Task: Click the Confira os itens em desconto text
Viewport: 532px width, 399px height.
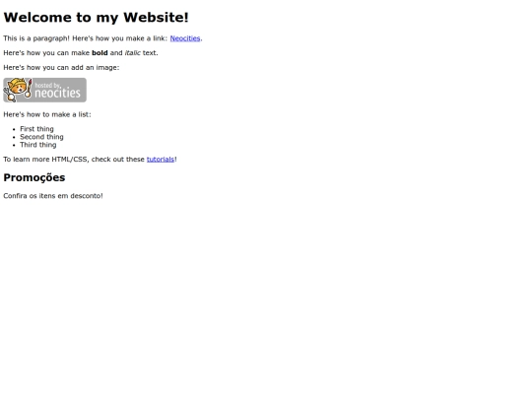Action: [53, 196]
